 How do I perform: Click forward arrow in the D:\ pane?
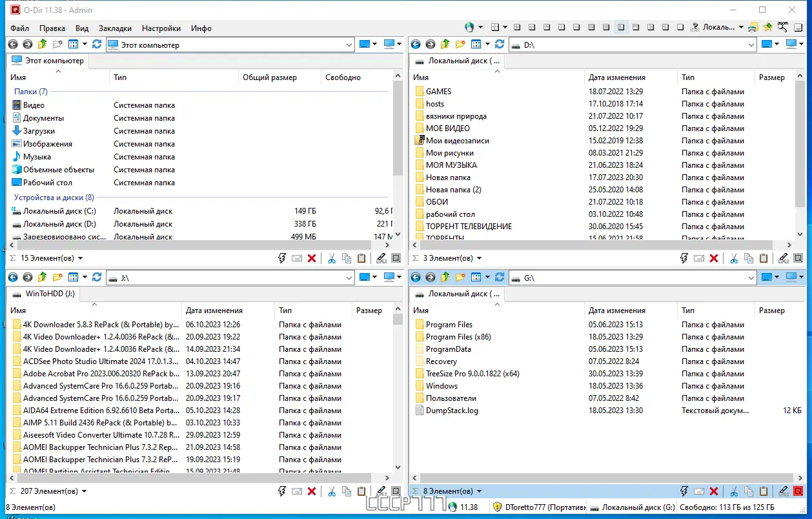click(430, 45)
